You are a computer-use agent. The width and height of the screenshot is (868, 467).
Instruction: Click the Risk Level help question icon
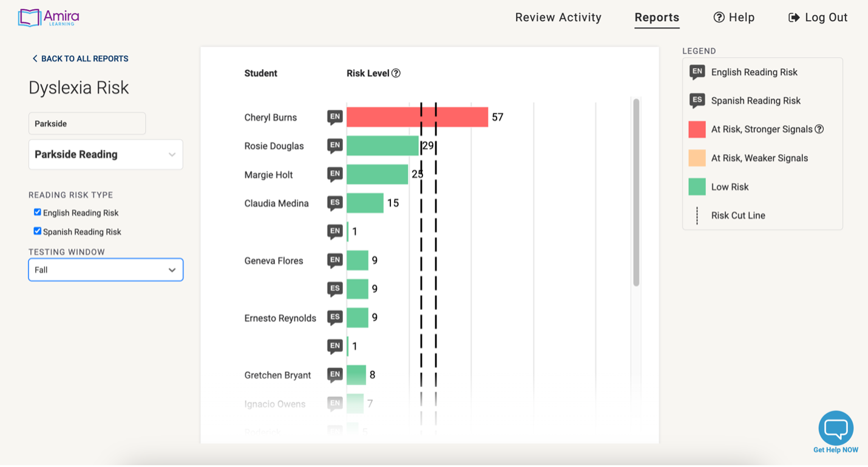tap(396, 73)
